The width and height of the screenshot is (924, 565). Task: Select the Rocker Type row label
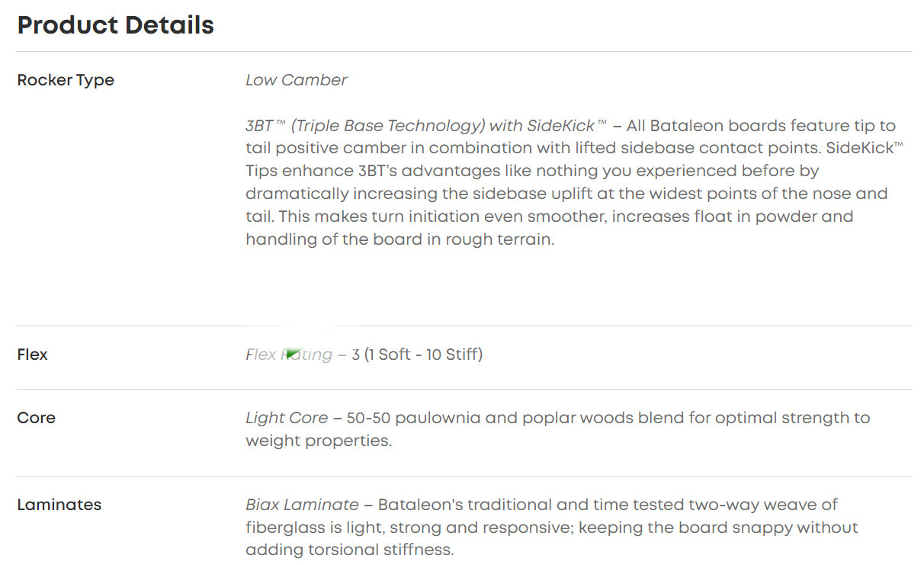tap(66, 80)
